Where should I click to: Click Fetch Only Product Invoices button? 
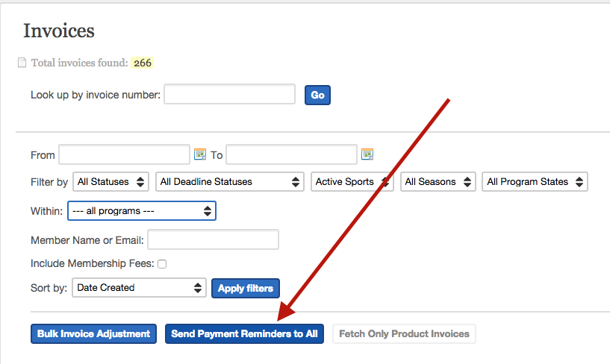click(404, 333)
